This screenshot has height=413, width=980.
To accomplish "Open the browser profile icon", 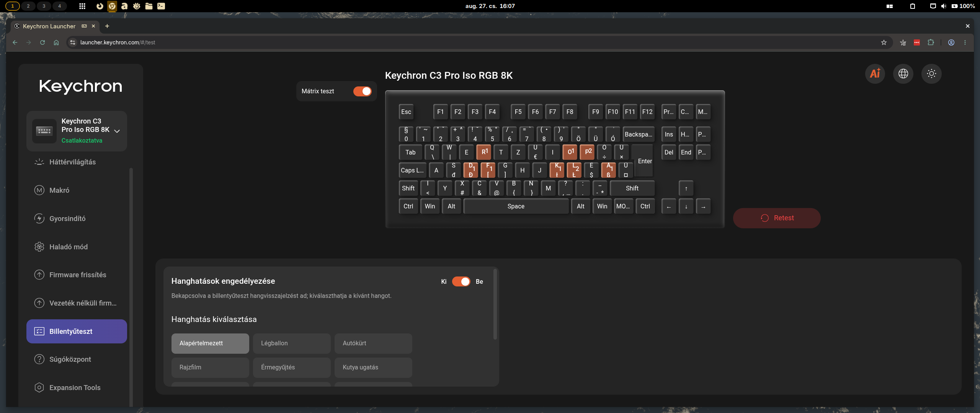I will tap(951, 42).
